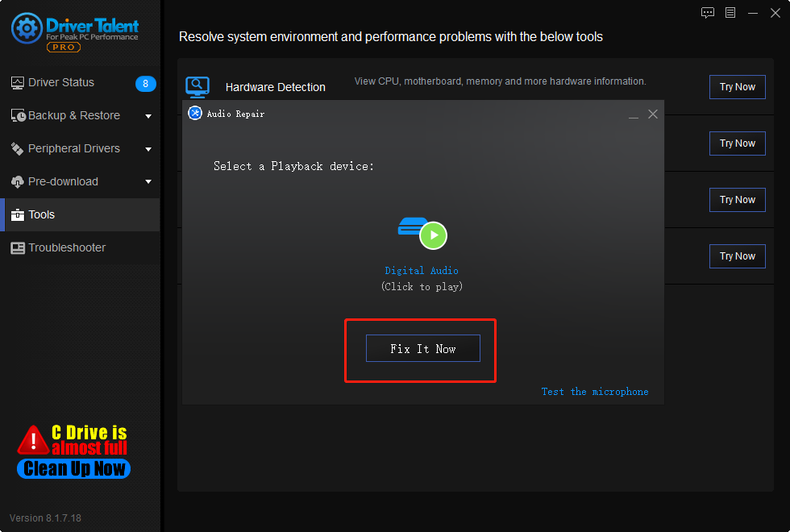
Task: Click the Hardware Detection tool title
Action: point(275,87)
